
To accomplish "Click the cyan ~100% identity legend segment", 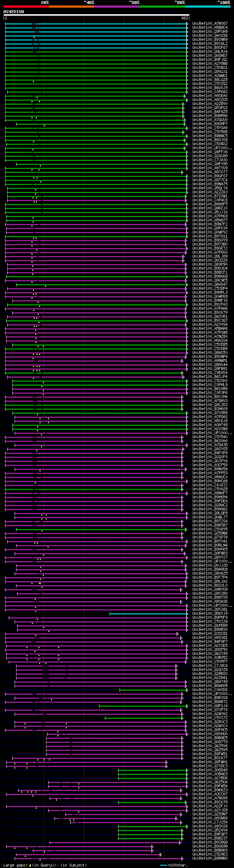I will (x=208, y=7).
